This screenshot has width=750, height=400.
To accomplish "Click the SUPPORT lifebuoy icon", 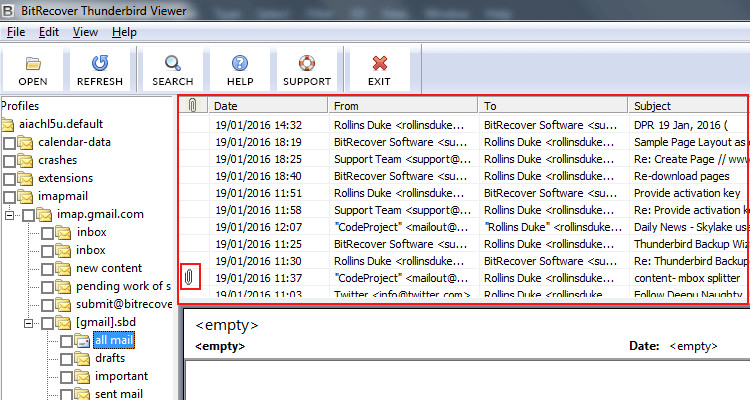I will click(307, 63).
